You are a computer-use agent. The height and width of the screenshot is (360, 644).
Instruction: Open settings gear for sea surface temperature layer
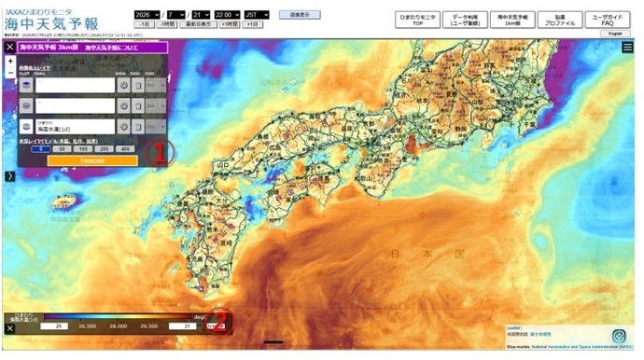pos(123,127)
